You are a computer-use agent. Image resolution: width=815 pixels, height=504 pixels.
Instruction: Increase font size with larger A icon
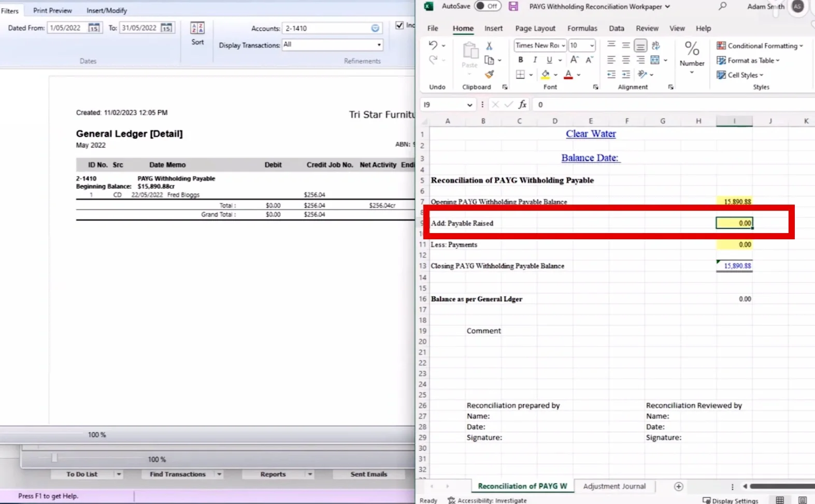(574, 60)
